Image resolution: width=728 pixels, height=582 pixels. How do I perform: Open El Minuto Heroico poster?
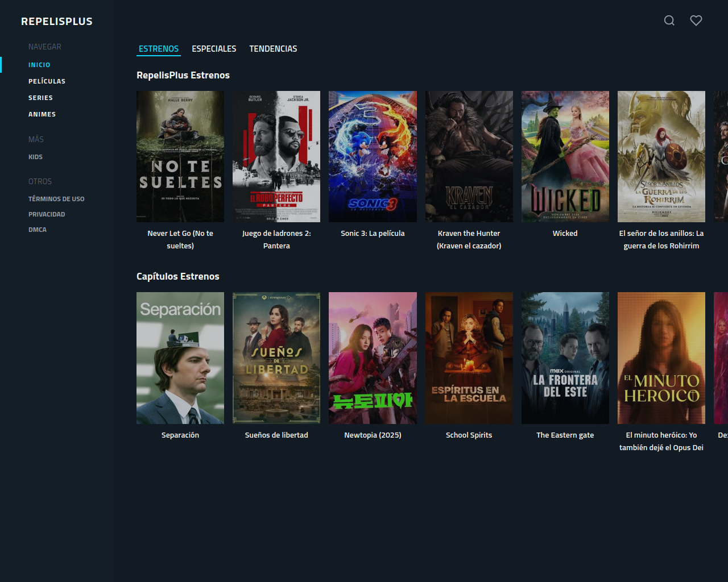(x=661, y=358)
